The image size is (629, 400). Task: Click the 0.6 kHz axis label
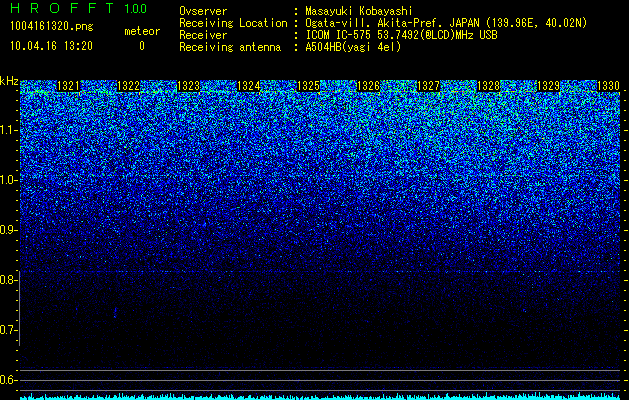(x=8, y=380)
